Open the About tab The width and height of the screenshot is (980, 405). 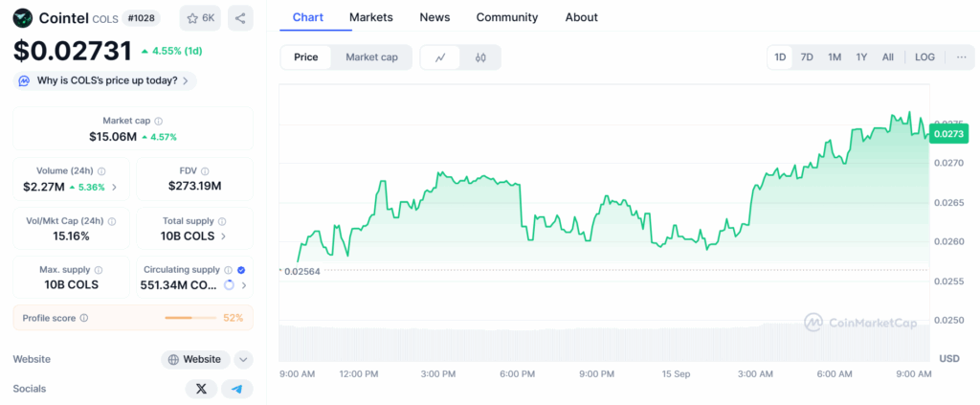(581, 17)
